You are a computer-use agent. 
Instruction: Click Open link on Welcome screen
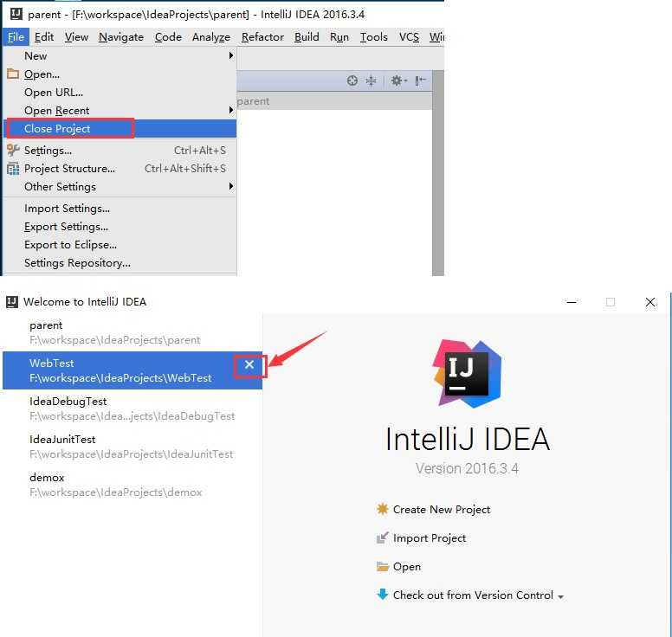pyautogui.click(x=407, y=567)
